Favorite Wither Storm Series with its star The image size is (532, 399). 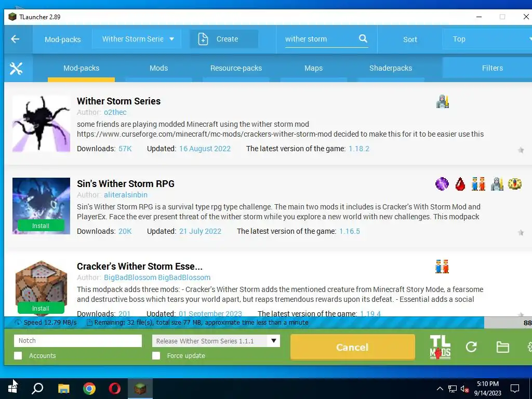[x=521, y=150]
